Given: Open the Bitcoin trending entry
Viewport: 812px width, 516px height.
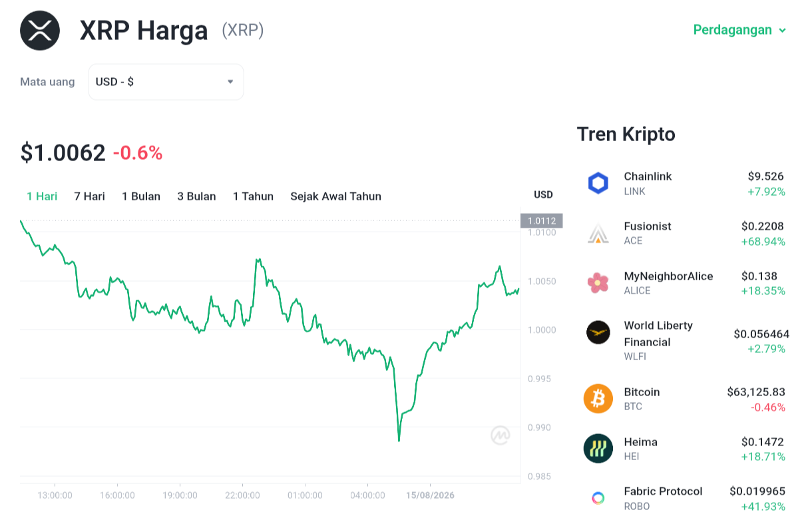Looking at the screenshot, I should coord(685,399).
